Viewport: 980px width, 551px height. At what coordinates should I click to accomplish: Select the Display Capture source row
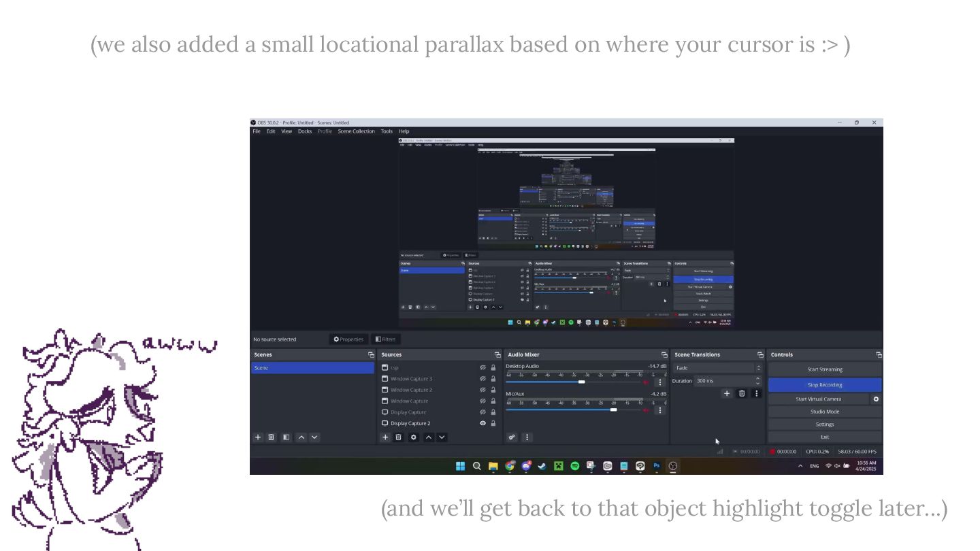[x=440, y=412]
